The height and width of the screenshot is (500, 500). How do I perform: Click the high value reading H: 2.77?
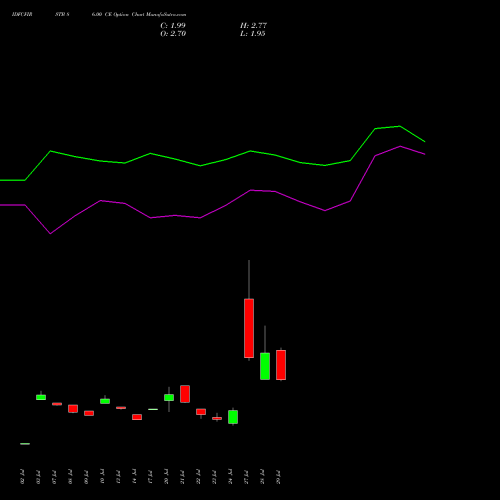(253, 25)
